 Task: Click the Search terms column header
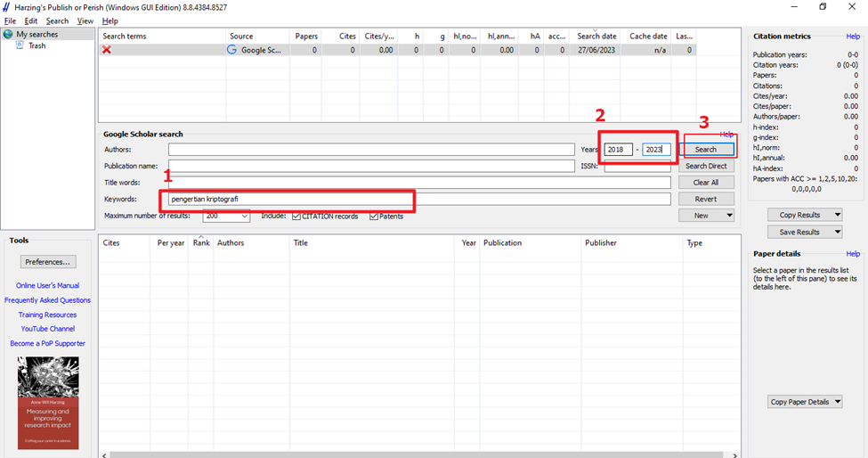[162, 36]
